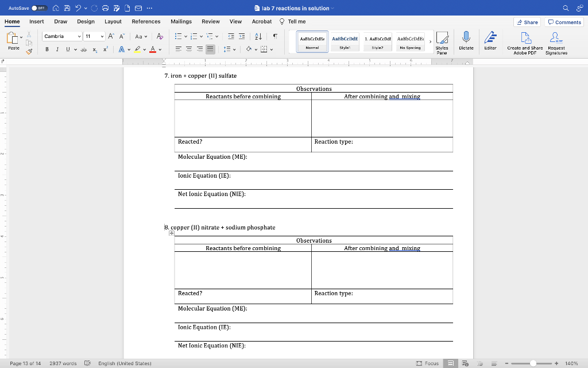Click Create and Share Adobe PDF

click(x=525, y=43)
